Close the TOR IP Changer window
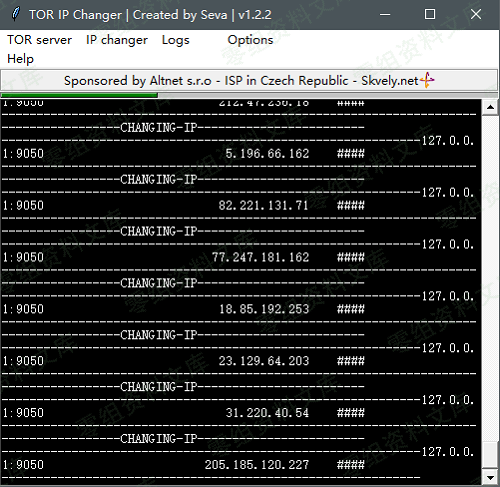Screen dimensions: 500x487 476,15
